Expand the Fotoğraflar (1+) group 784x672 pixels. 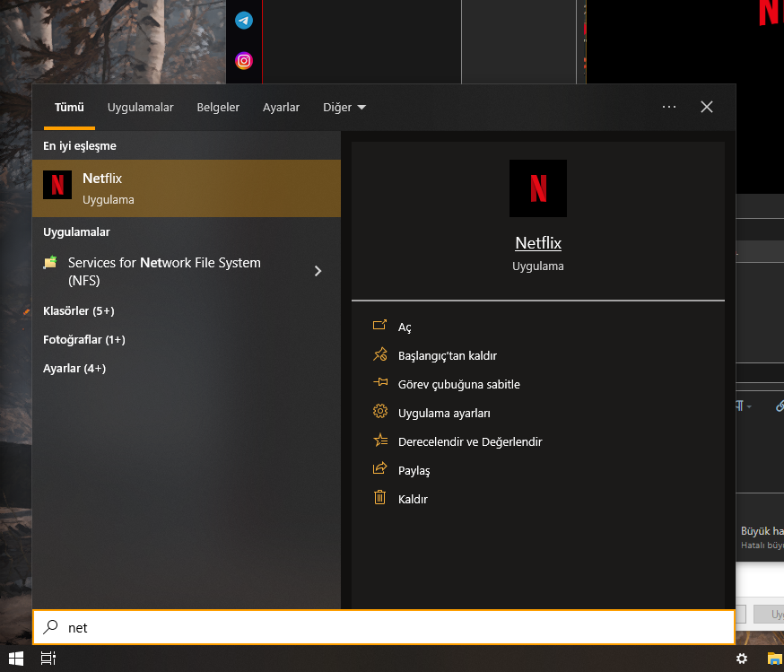click(84, 340)
